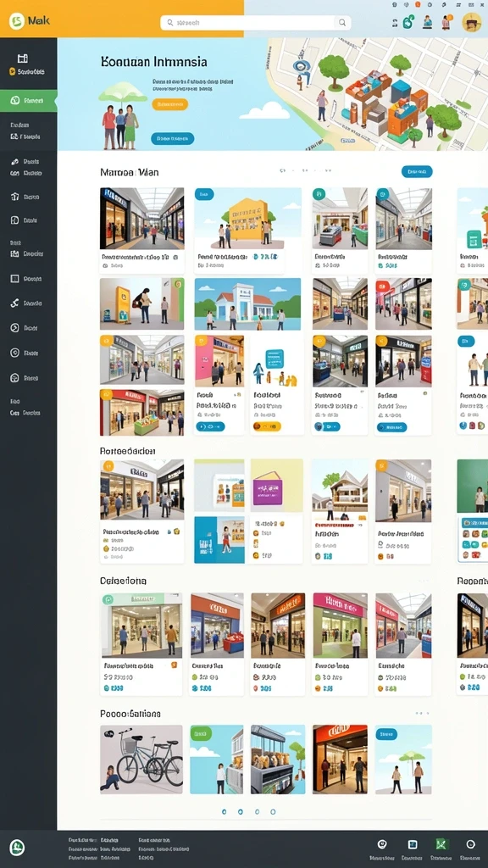The width and height of the screenshot is (488, 868).
Task: Click the blue pill button beside Maroca Mian
Action: 417,171
